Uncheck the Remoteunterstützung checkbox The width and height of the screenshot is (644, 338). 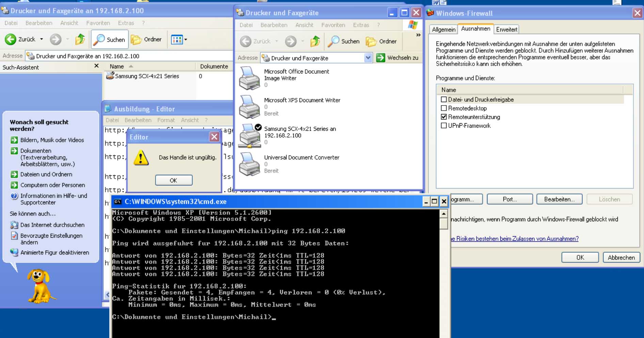(444, 117)
